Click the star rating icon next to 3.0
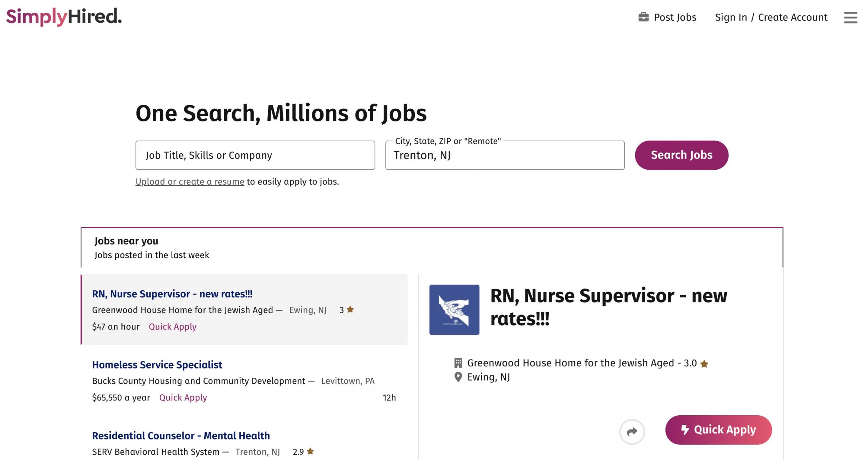Viewport: 868px width, 460px height. [x=704, y=364]
